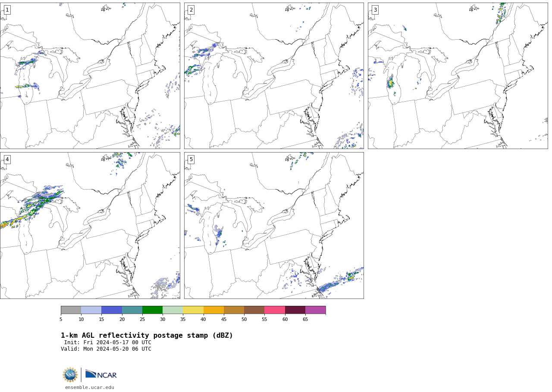Click panel number label '3'
The width and height of the screenshot is (552, 392).
pyautogui.click(x=375, y=10)
